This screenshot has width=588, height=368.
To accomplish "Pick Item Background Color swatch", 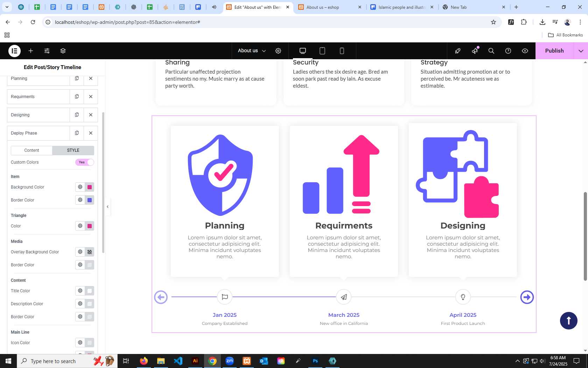I will click(x=90, y=187).
